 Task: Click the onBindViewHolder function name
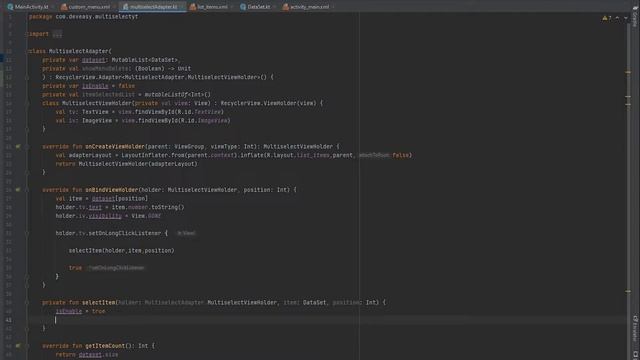click(x=111, y=190)
